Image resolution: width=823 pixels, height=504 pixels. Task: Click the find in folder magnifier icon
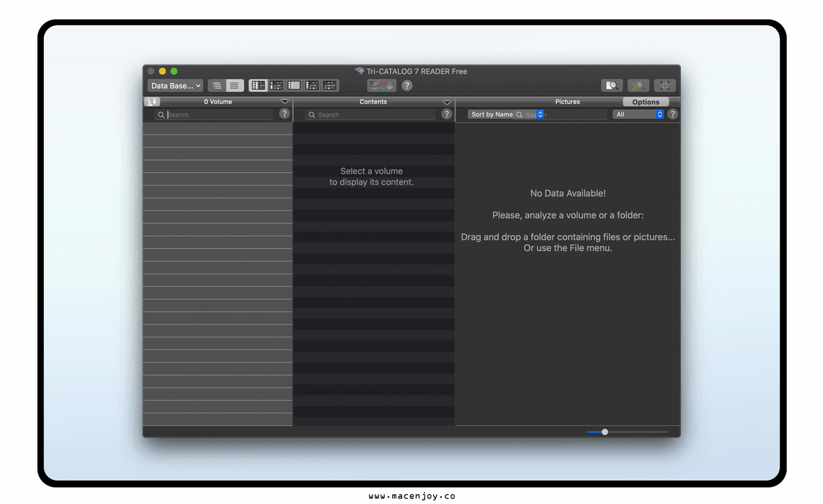point(639,86)
